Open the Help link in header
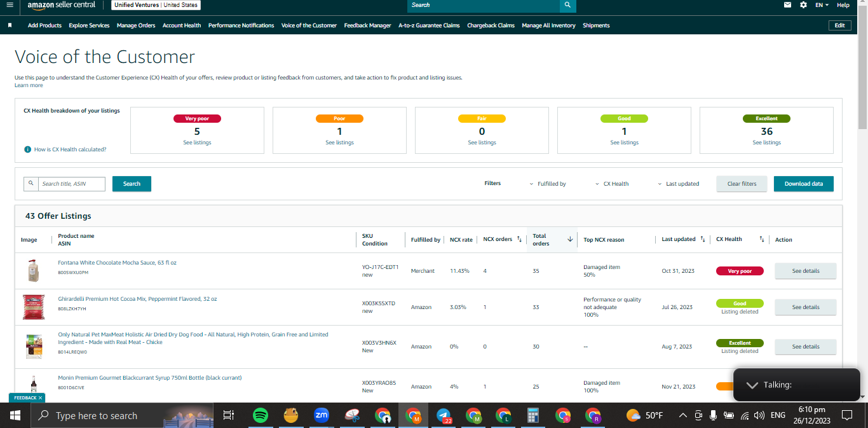Image resolution: width=868 pixels, height=428 pixels. pyautogui.click(x=843, y=5)
